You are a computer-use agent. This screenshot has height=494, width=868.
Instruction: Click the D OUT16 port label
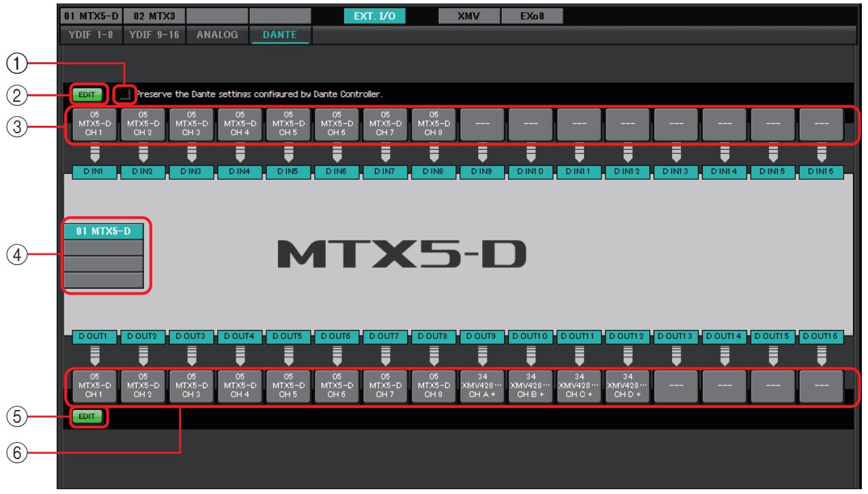(822, 336)
